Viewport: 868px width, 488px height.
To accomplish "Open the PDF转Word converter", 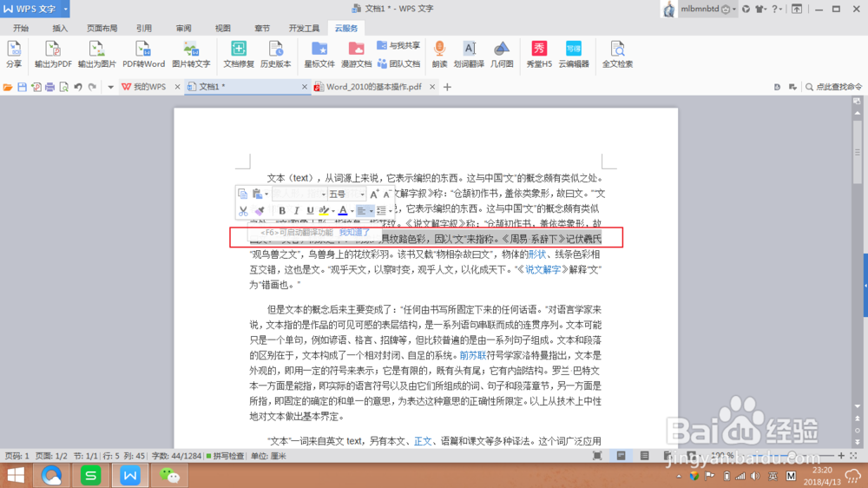I will tap(143, 55).
